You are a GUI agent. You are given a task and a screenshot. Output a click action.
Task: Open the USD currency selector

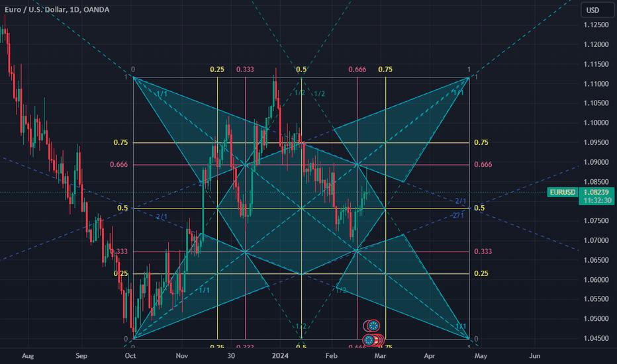(x=597, y=10)
